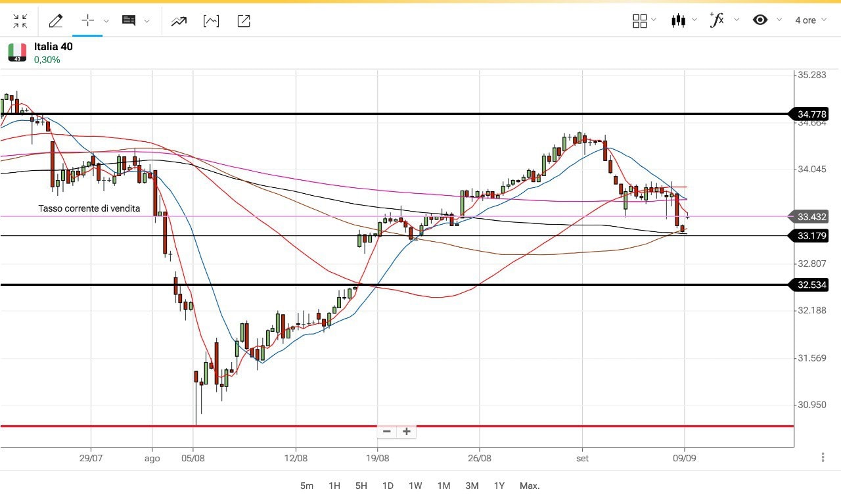Open the bracketed chart pattern icon
Image resolution: width=841 pixels, height=504 pixels.
(211, 21)
